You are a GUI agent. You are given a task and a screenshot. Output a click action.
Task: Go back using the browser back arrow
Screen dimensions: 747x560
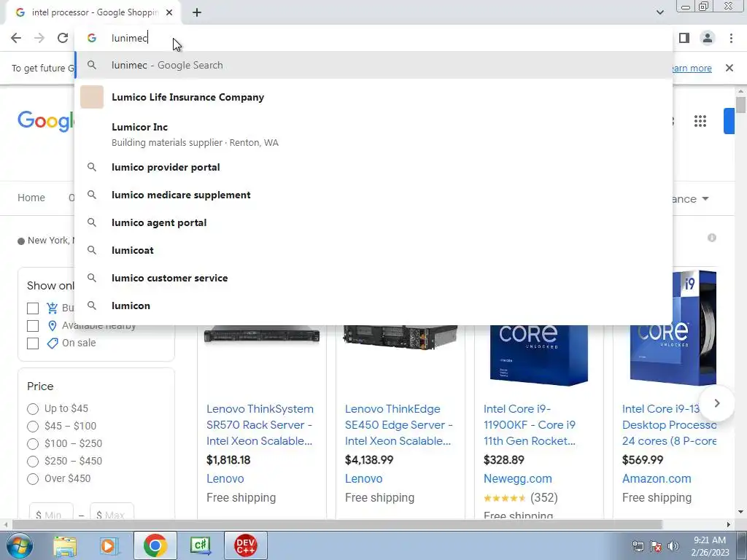(x=16, y=38)
